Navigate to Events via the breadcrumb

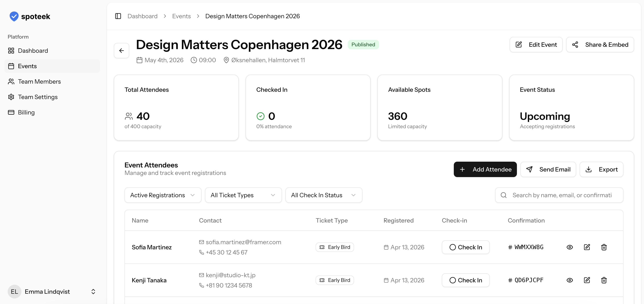pyautogui.click(x=181, y=16)
